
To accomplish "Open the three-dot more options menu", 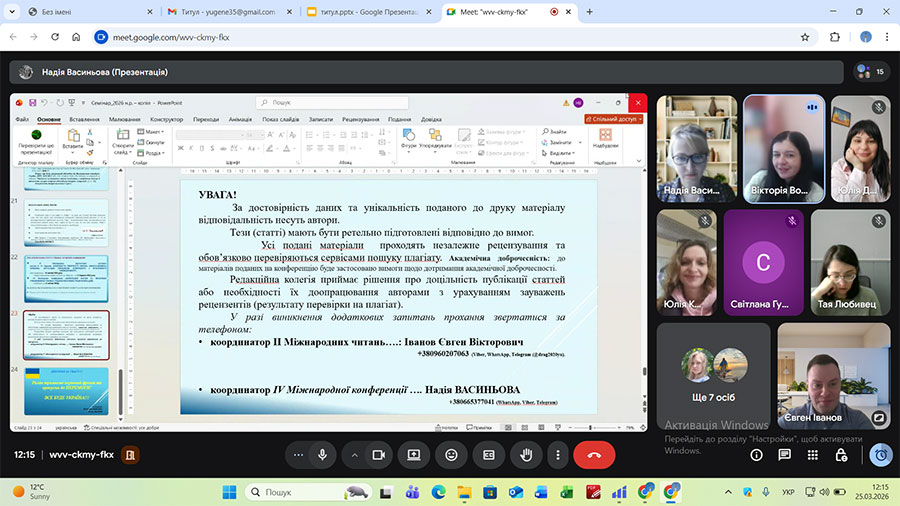I will tap(558, 454).
